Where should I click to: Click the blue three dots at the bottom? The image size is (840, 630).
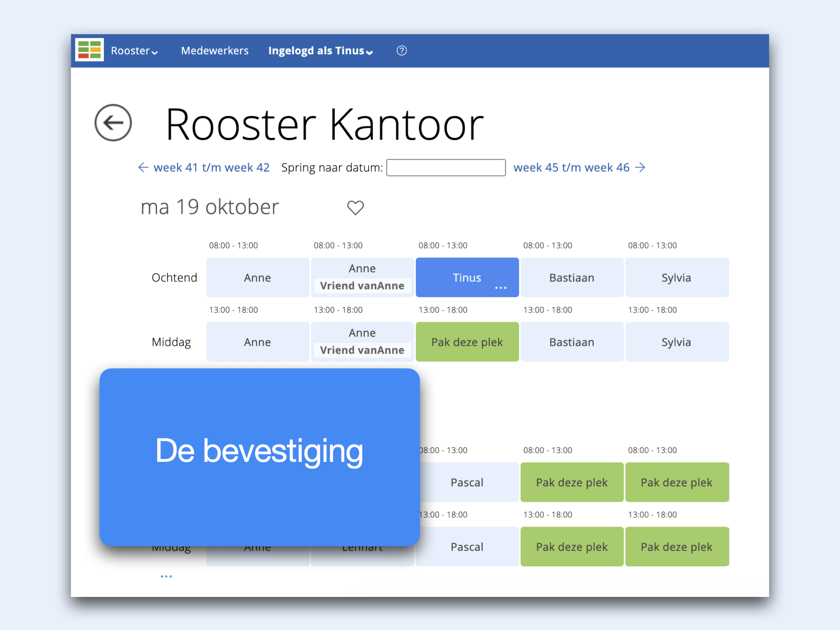point(166,576)
